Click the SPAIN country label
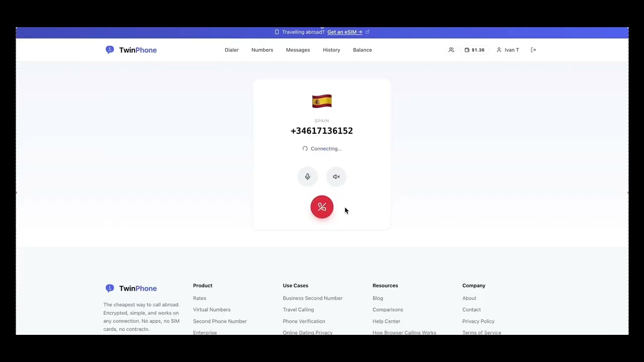 [322, 121]
